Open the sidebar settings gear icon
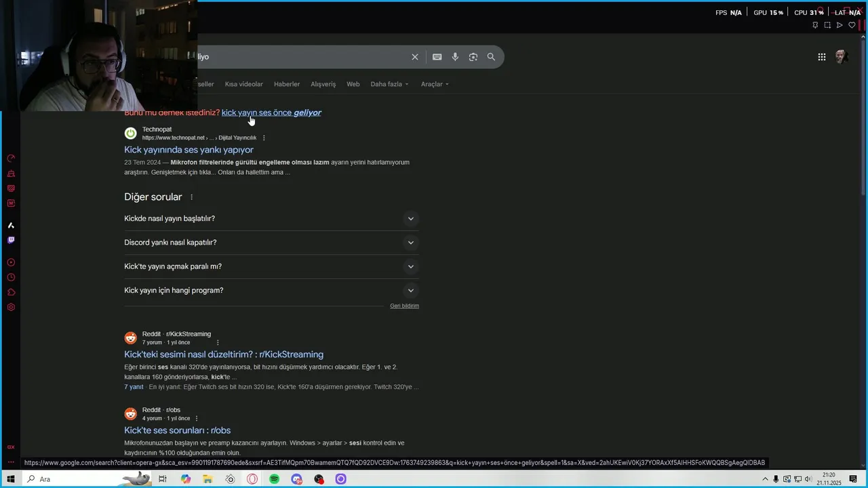The height and width of the screenshot is (488, 868). 11,307
